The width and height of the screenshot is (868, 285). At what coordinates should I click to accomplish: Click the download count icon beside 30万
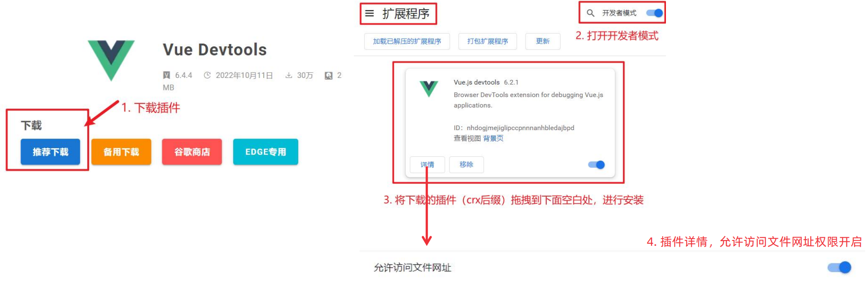tap(289, 75)
